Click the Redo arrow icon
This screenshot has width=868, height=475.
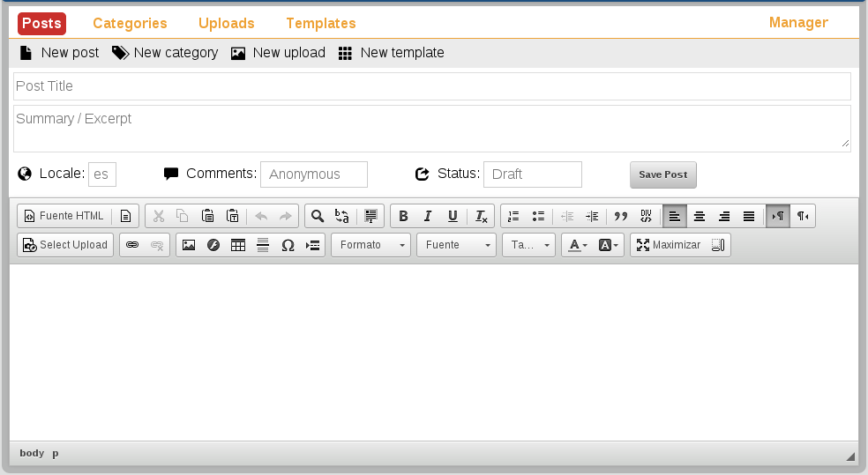tap(286, 216)
